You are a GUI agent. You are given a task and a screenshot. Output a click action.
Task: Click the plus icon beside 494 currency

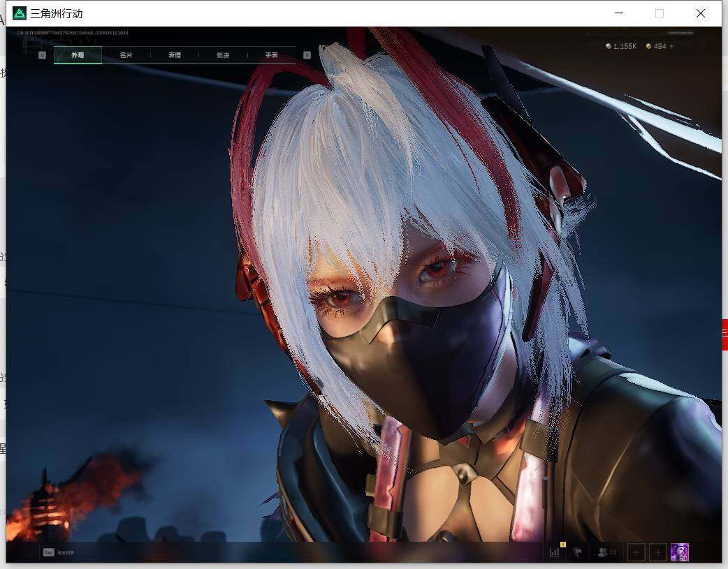[x=671, y=46]
